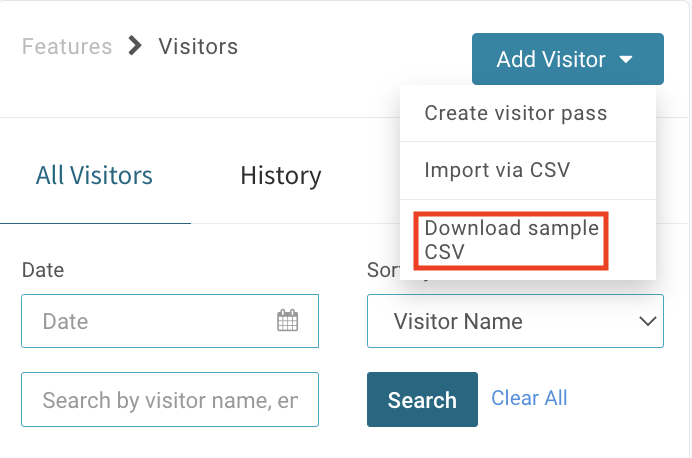The image size is (692, 458).
Task: Focus the search by visitor name field
Action: (170, 399)
